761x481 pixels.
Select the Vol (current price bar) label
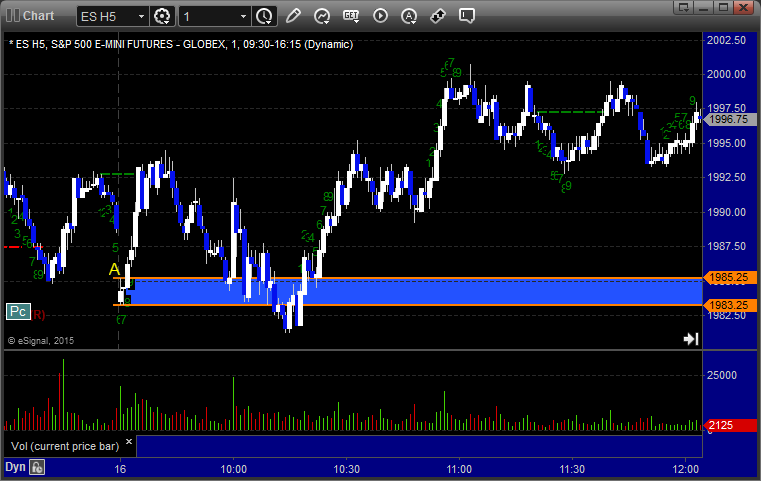[x=65, y=446]
